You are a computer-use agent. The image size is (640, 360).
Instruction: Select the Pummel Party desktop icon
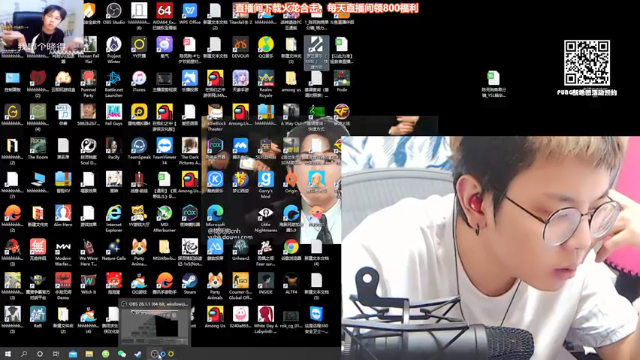click(89, 83)
